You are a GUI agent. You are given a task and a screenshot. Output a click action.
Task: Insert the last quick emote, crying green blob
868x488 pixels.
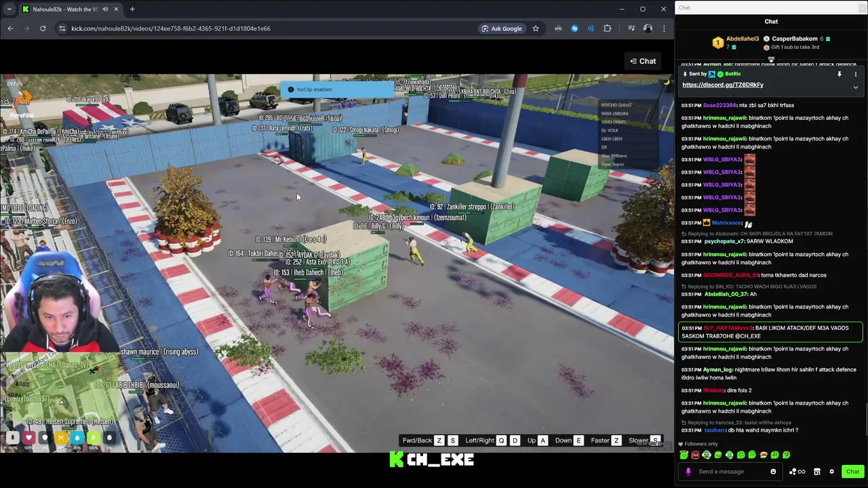pyautogui.click(x=786, y=455)
